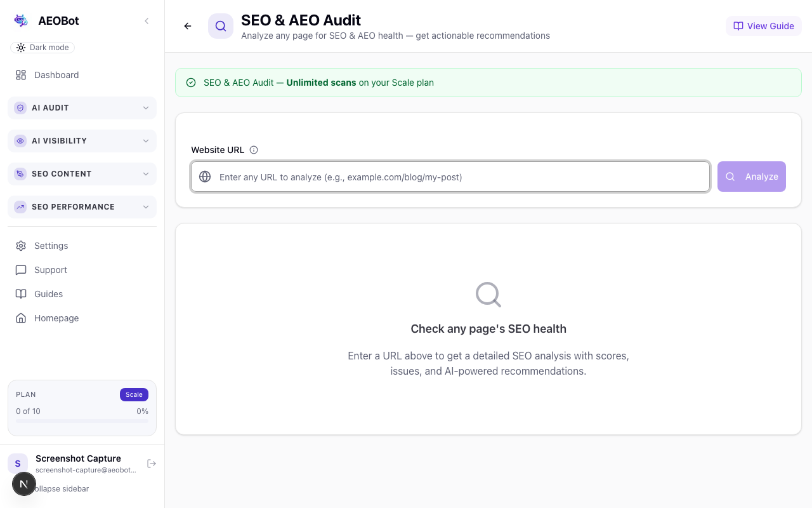Viewport: 812px width, 508px height.
Task: Click the Screenshot Capture account name
Action: (x=78, y=458)
